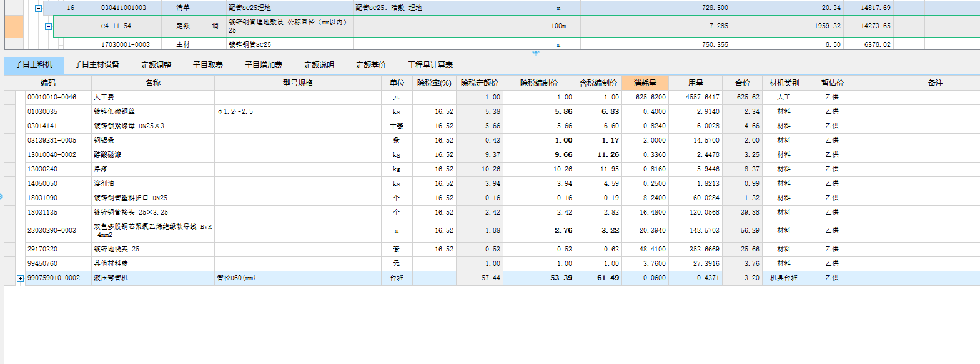Click quantity 728.500 in top grid

[655, 8]
